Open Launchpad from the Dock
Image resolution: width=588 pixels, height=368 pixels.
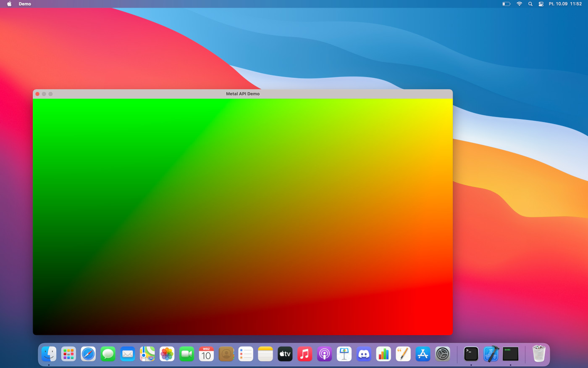68,354
